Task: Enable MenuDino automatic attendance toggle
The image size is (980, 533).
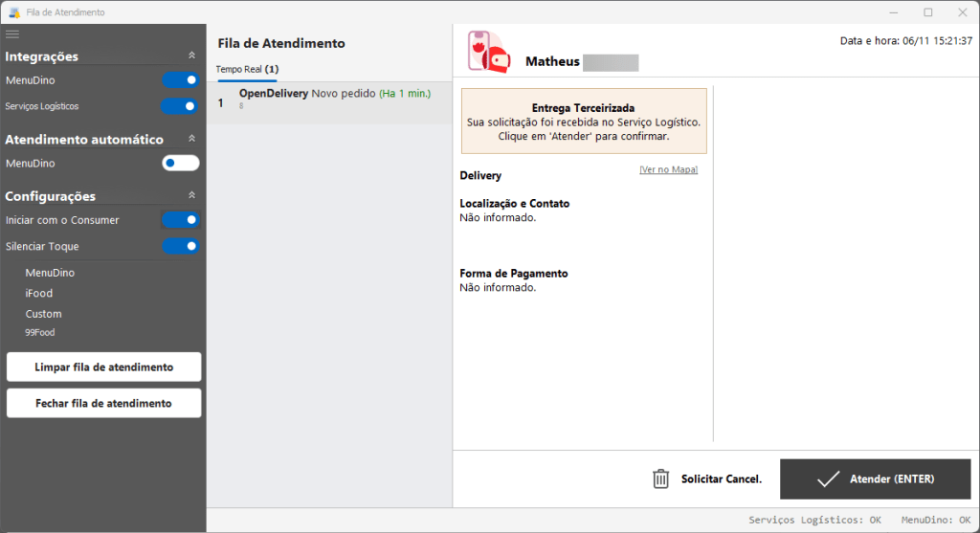Action: point(180,164)
